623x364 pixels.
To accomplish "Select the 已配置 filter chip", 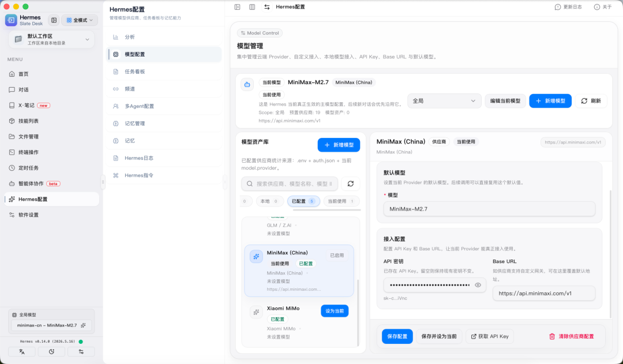I will 303,201.
